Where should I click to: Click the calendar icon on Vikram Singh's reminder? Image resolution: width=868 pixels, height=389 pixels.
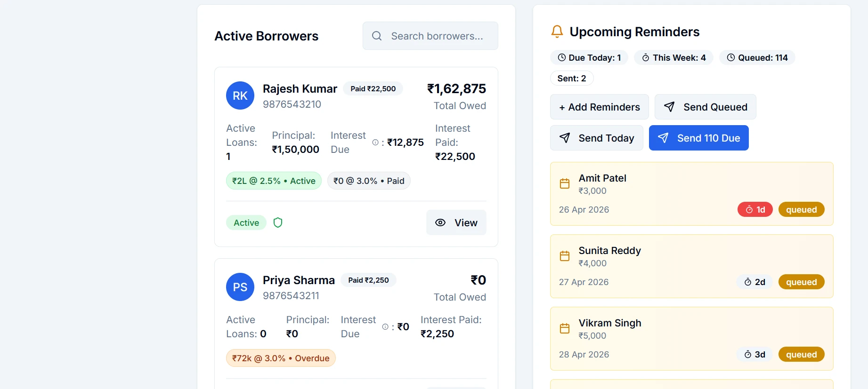(x=565, y=328)
